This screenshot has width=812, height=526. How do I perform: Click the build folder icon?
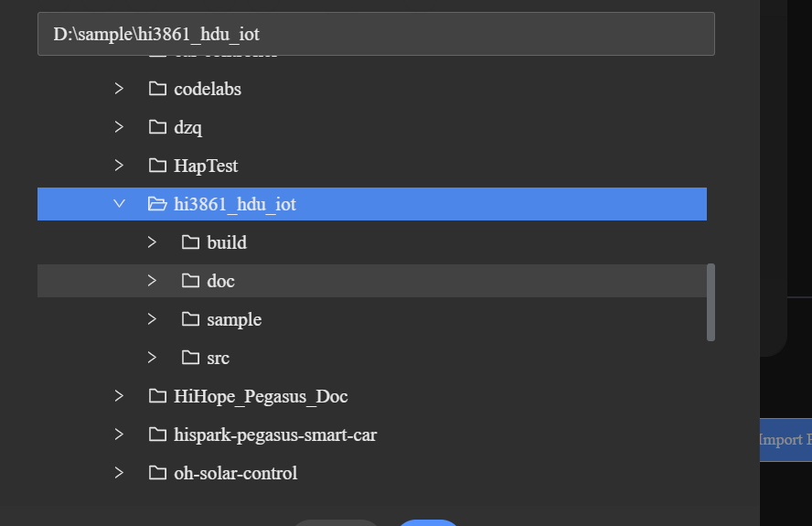click(x=190, y=242)
